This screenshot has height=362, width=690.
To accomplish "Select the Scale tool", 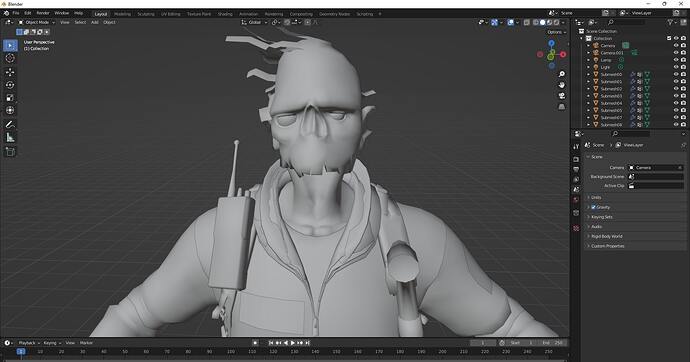I will pos(10,98).
